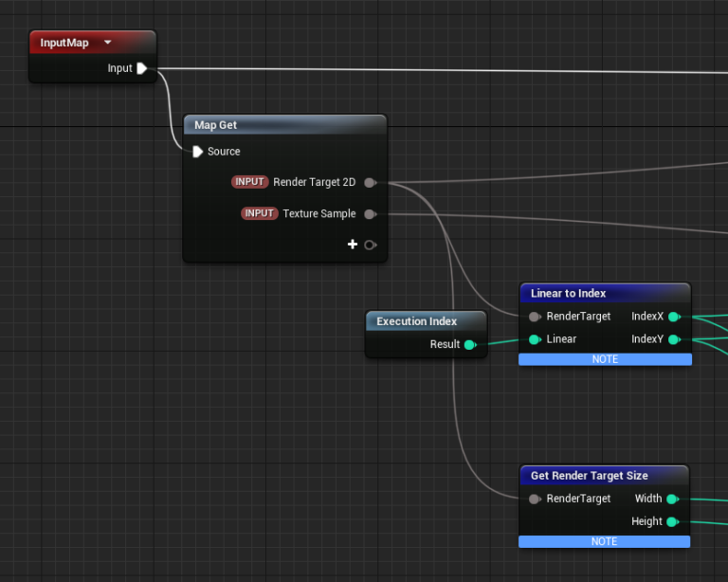Select the InputMap node title
The width and height of the screenshot is (728, 582).
click(64, 43)
